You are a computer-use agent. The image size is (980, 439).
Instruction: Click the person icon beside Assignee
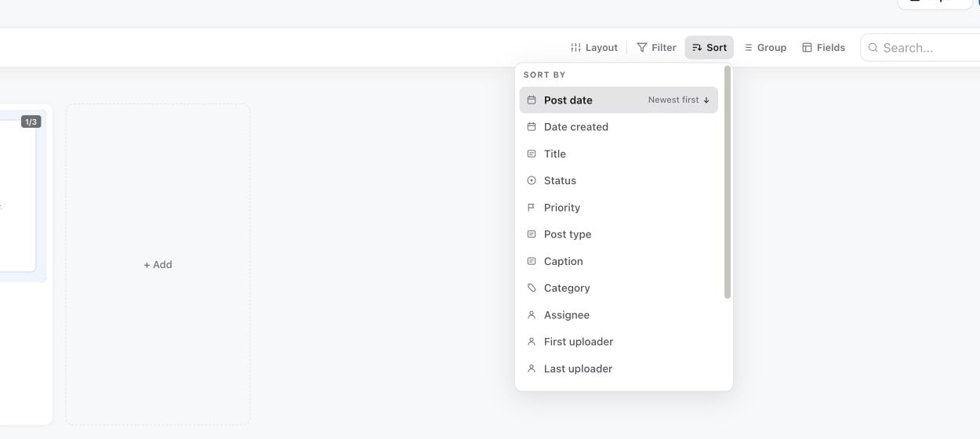pyautogui.click(x=532, y=315)
